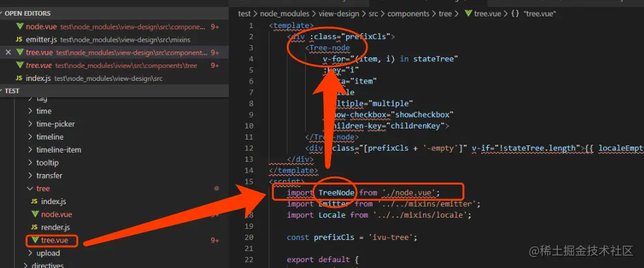
Task: Click the Vue icon of node.vue under tree folder
Action: click(35, 214)
